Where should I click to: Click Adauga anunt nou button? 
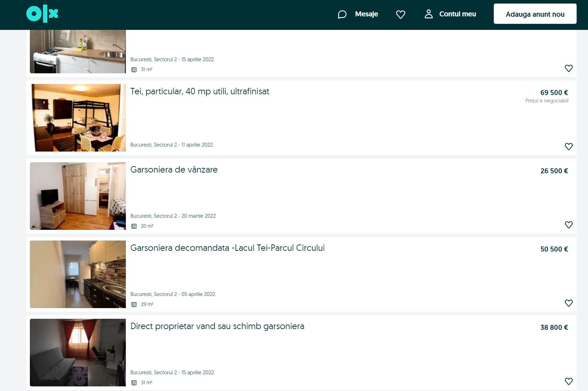[535, 14]
